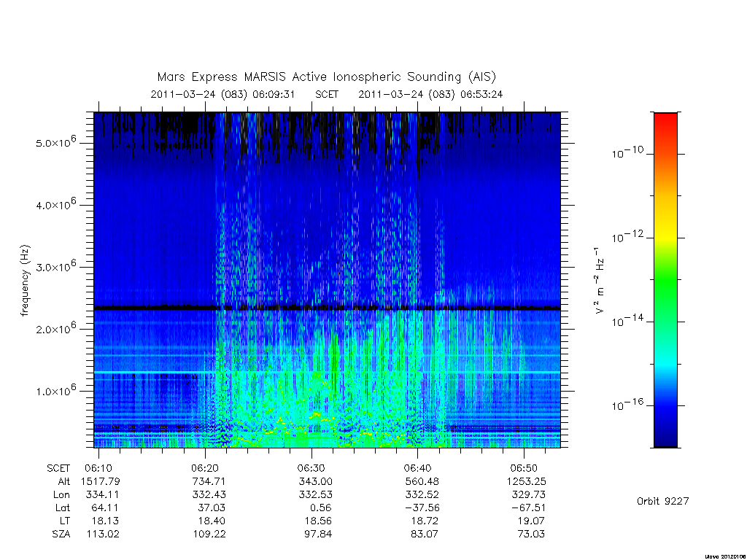Viewport: 747px width, 560px height.
Task: Click the latitude value '-37.56'
Action: (x=422, y=508)
